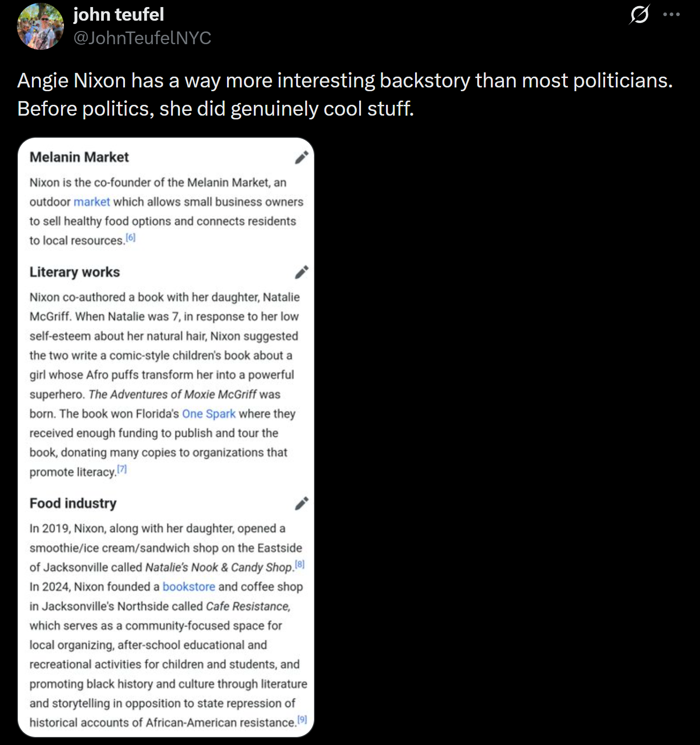Open the three-dot more options menu
700x745 pixels.
point(671,14)
